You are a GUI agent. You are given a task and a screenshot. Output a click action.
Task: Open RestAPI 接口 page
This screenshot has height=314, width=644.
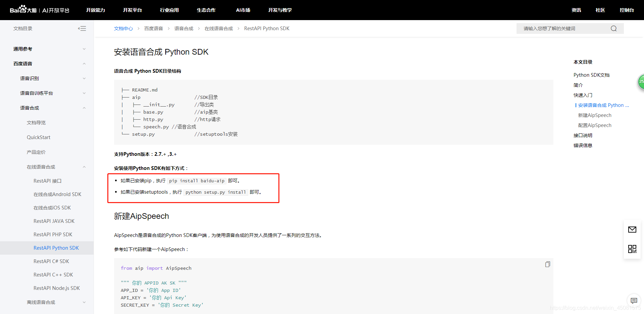[x=47, y=181]
